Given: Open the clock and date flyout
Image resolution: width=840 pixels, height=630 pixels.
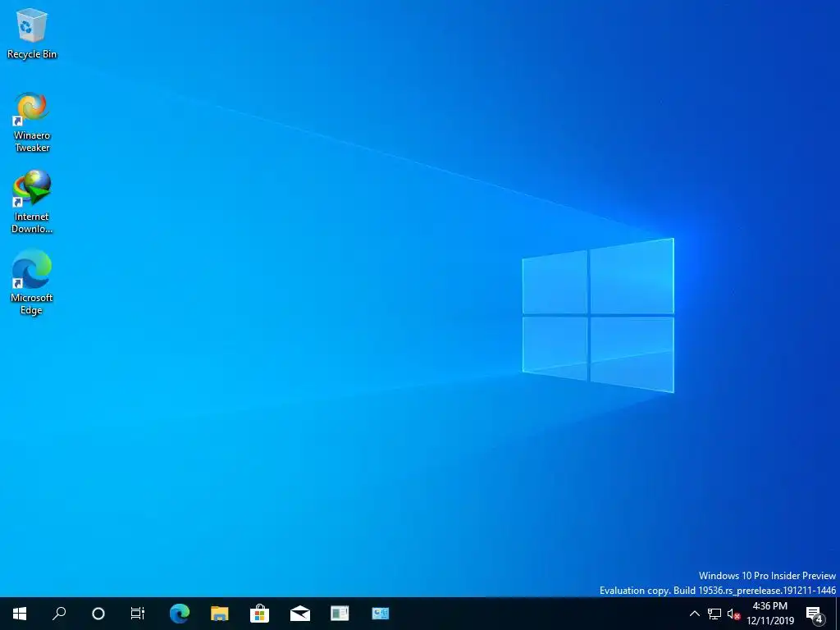Looking at the screenshot, I should click(770, 614).
